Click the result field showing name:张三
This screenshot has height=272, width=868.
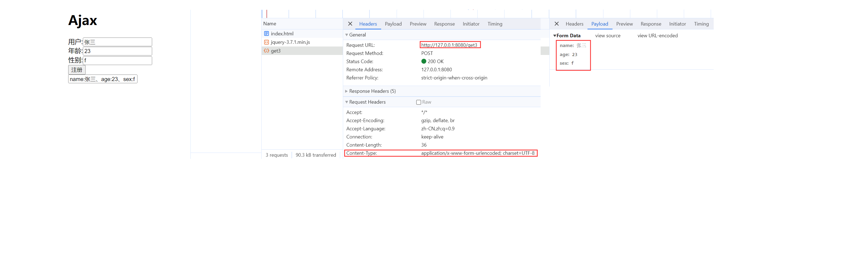(x=103, y=79)
